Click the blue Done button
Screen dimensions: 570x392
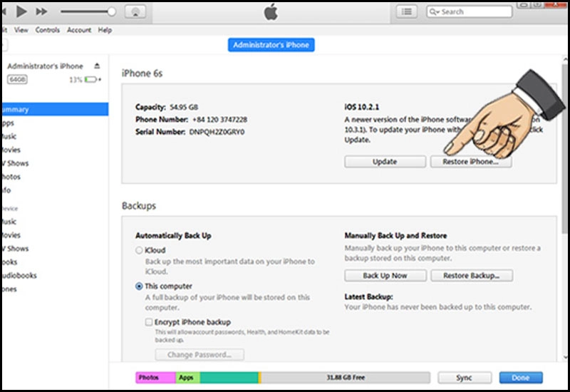coord(521,378)
